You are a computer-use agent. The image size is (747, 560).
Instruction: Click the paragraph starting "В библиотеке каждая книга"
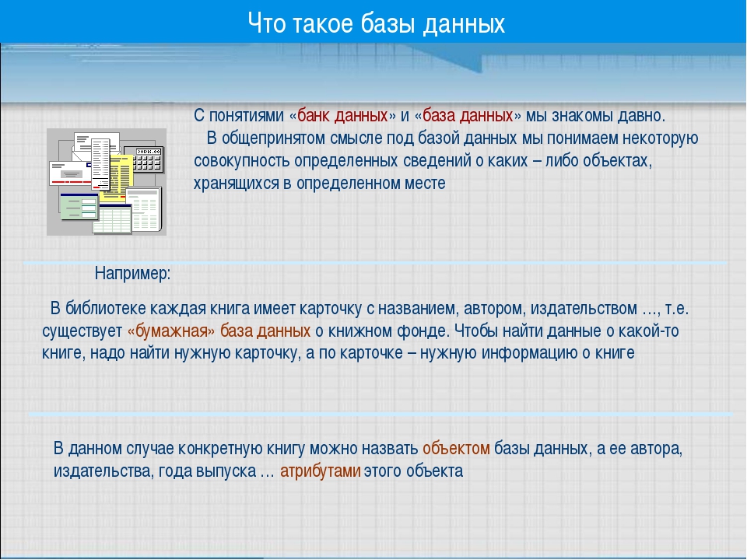point(366,331)
